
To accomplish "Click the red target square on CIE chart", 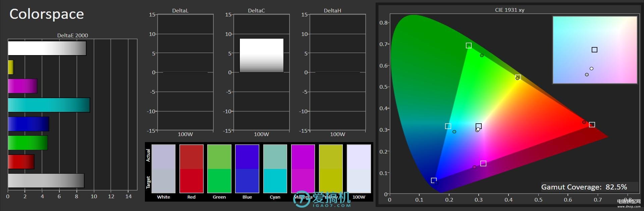I will point(592,125).
